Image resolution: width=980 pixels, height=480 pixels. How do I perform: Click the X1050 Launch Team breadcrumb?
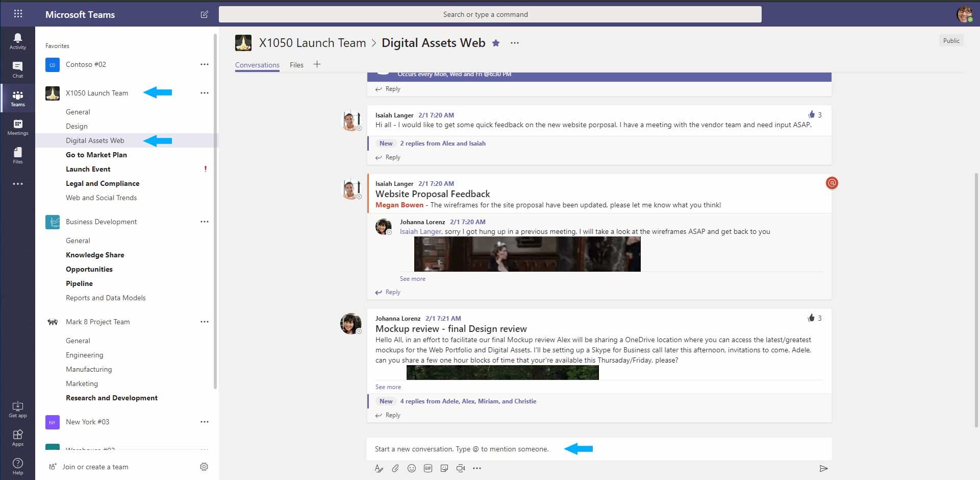pos(312,43)
